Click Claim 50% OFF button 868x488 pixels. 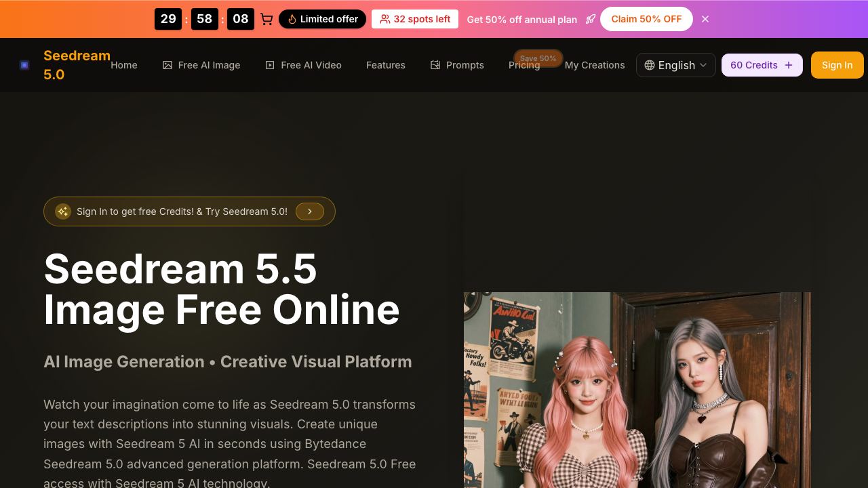[646, 19]
